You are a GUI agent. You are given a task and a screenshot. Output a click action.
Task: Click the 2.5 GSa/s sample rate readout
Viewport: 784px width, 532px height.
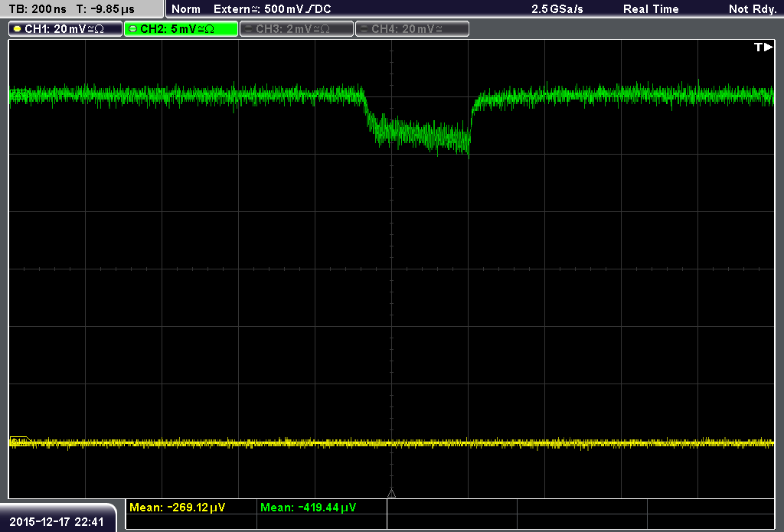coord(557,9)
